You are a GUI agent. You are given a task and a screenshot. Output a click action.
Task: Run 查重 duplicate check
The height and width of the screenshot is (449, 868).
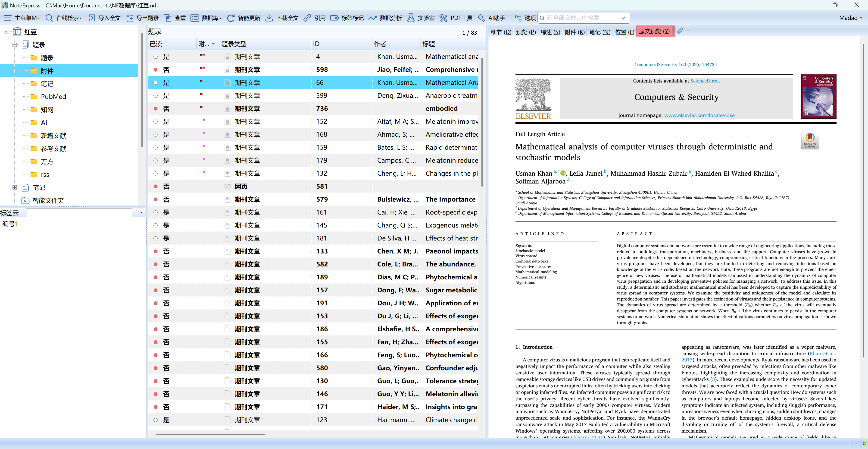click(x=175, y=18)
